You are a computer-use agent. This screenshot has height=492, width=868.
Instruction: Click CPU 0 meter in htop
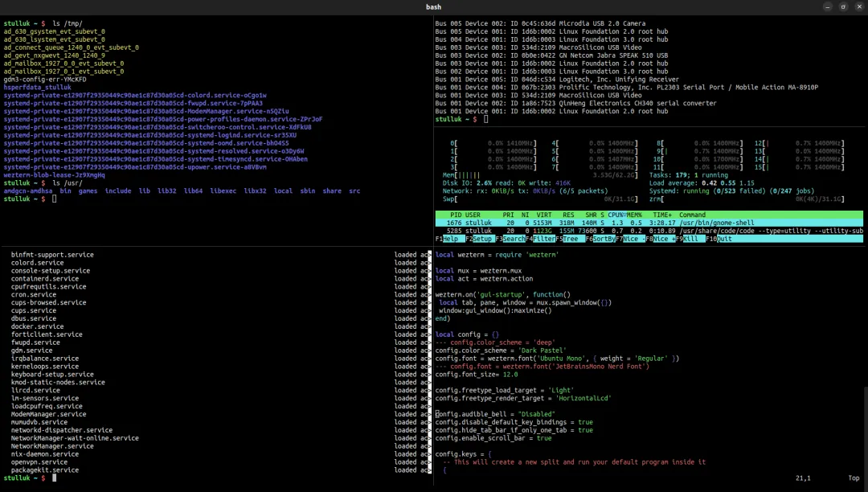point(493,143)
